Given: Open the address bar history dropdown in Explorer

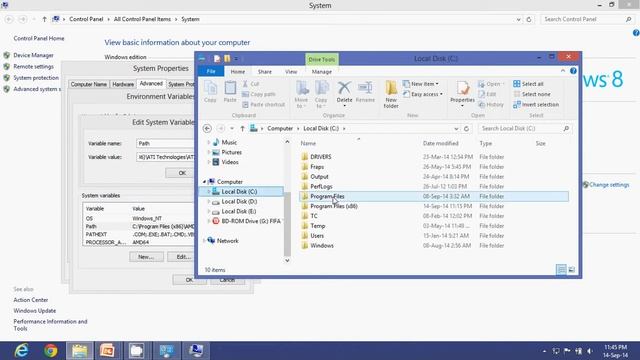Looking at the screenshot, I should (x=456, y=129).
